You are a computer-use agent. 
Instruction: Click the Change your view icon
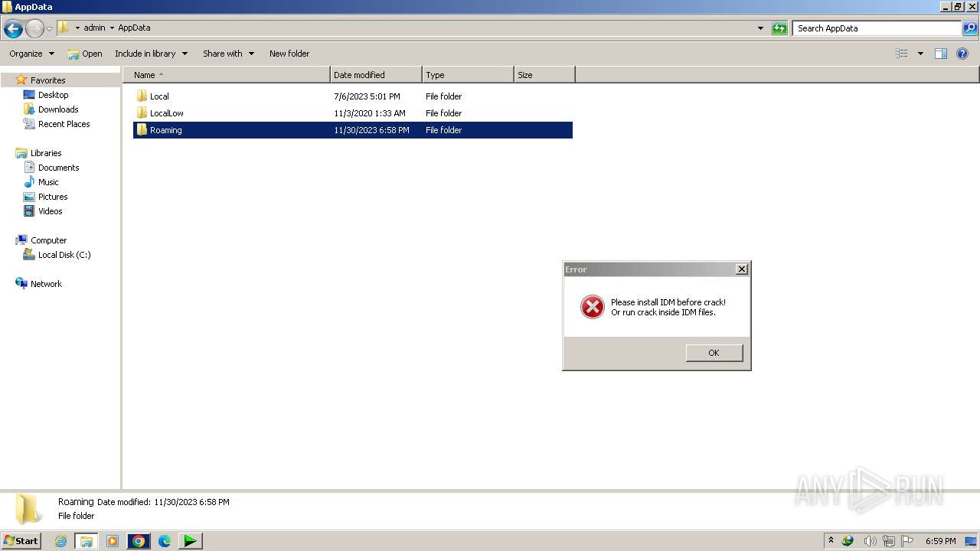pos(902,54)
